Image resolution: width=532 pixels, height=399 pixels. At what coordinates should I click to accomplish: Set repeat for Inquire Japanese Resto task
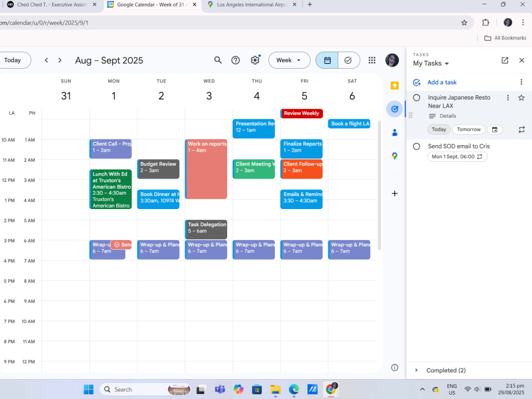(x=521, y=130)
